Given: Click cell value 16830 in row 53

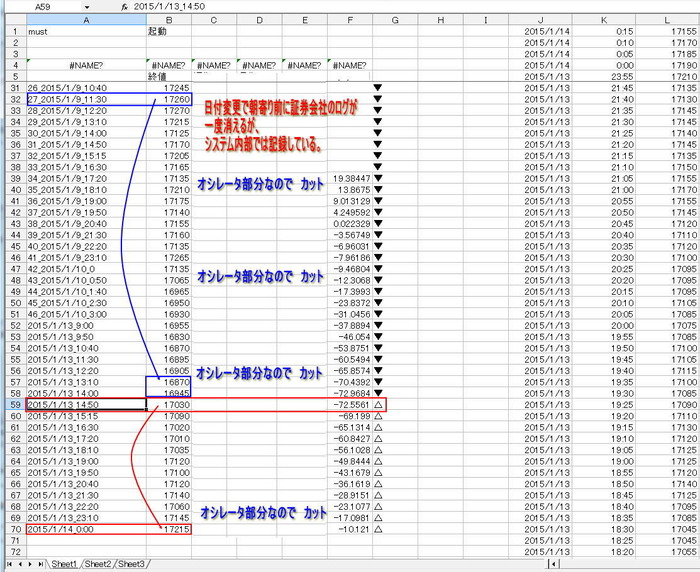Looking at the screenshot, I should [169, 337].
